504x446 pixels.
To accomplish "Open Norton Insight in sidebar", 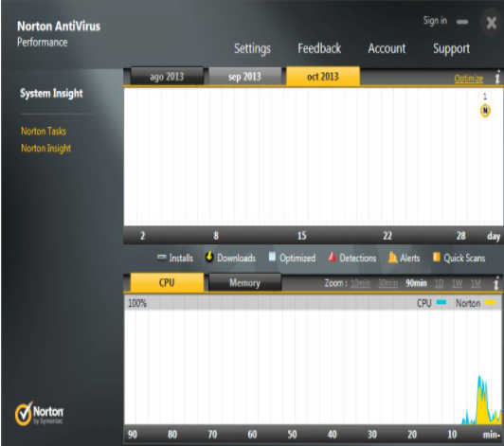I will pos(46,148).
